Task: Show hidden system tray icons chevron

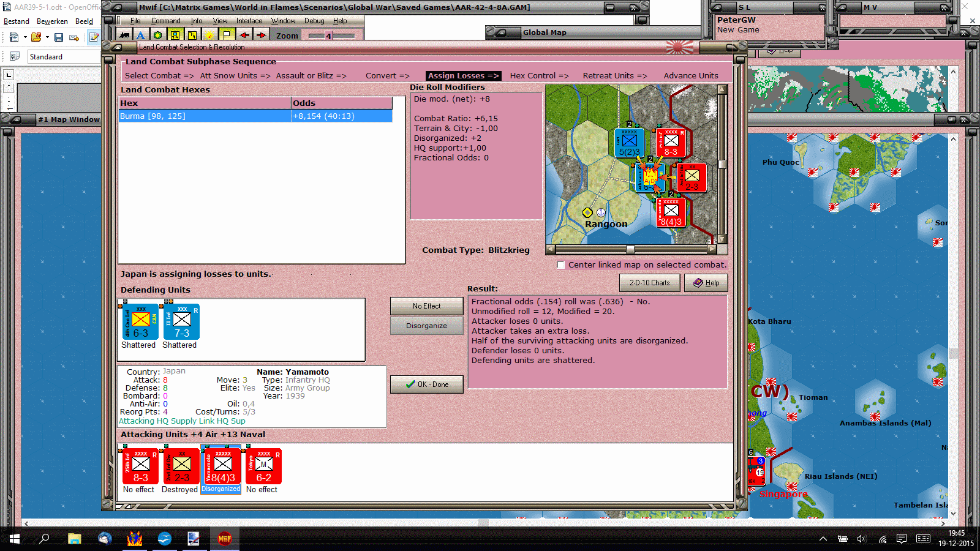Action: (x=823, y=539)
